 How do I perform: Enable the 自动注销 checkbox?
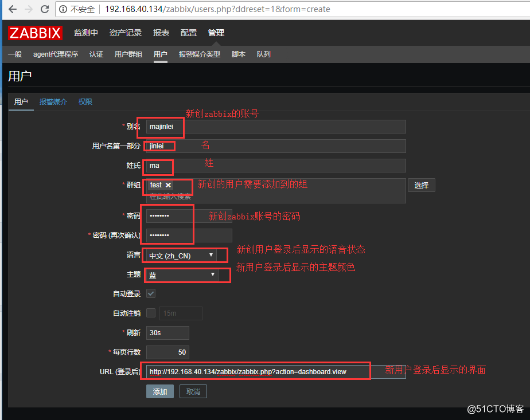[x=151, y=313]
